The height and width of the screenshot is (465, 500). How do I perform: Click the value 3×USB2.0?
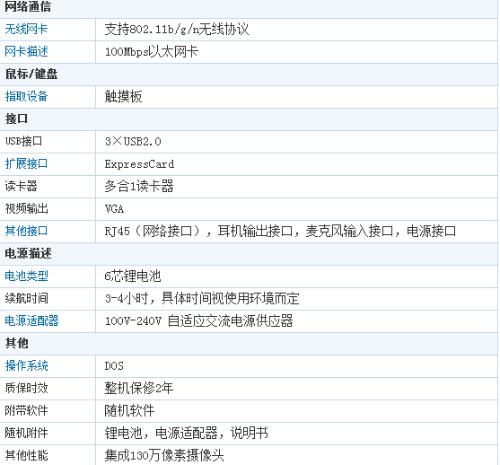[x=133, y=141]
